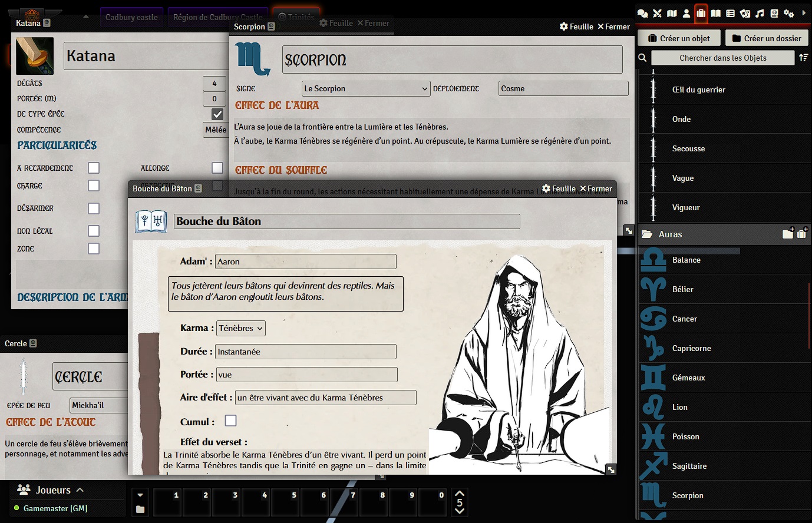This screenshot has width=812, height=523.
Task: Check the Cumul checkbox
Action: click(x=231, y=421)
